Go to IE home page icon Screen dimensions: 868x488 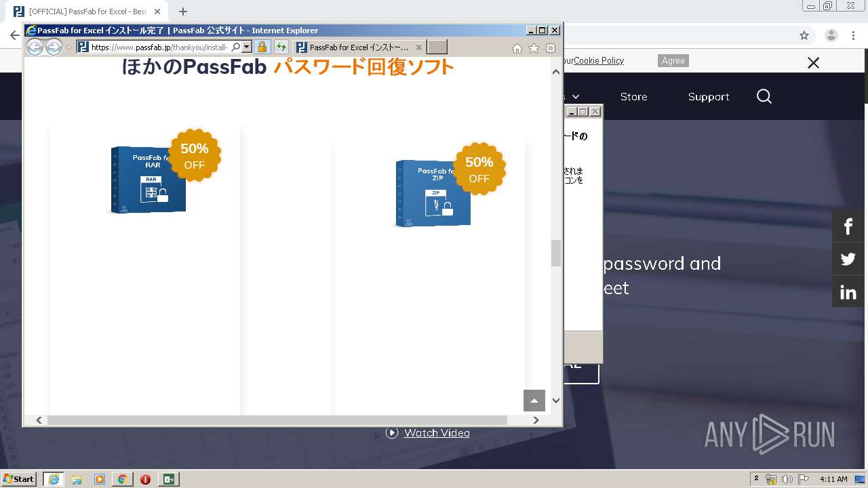(x=517, y=48)
